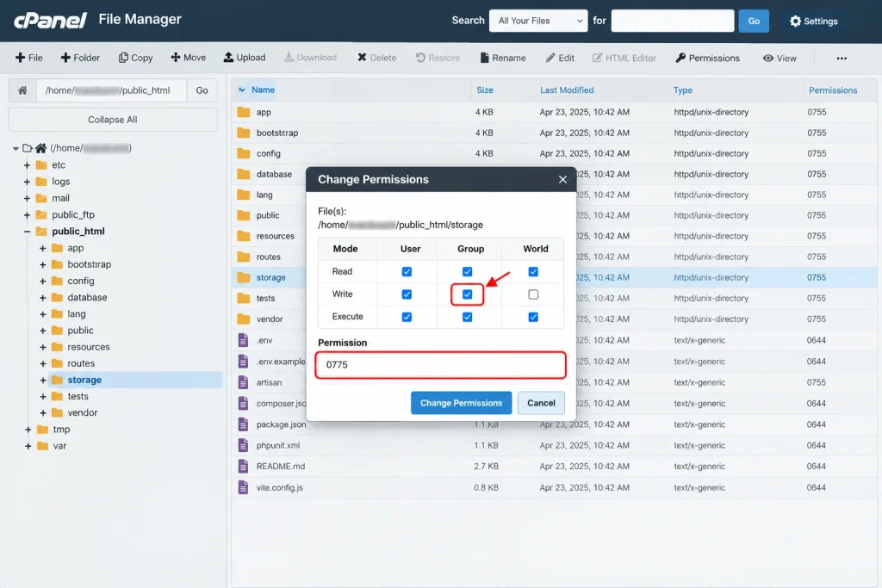Click the cPanel logo
882x588 pixels.
50,21
